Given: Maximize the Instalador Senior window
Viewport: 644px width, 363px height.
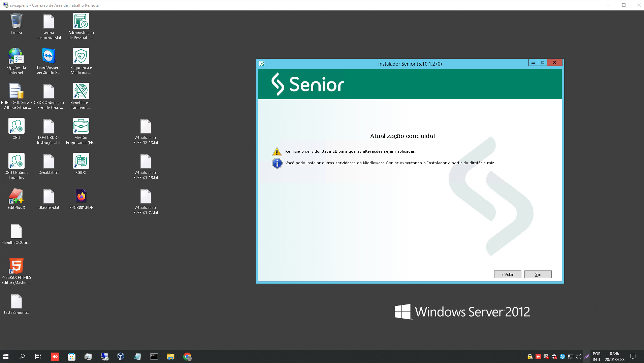Looking at the screenshot, I should click(542, 63).
